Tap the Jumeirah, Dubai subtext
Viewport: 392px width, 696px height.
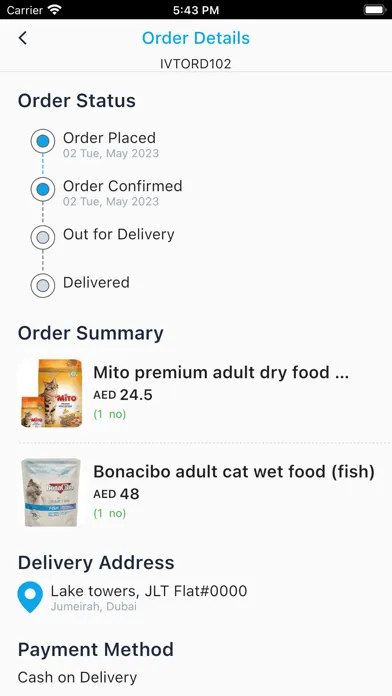(x=94, y=607)
